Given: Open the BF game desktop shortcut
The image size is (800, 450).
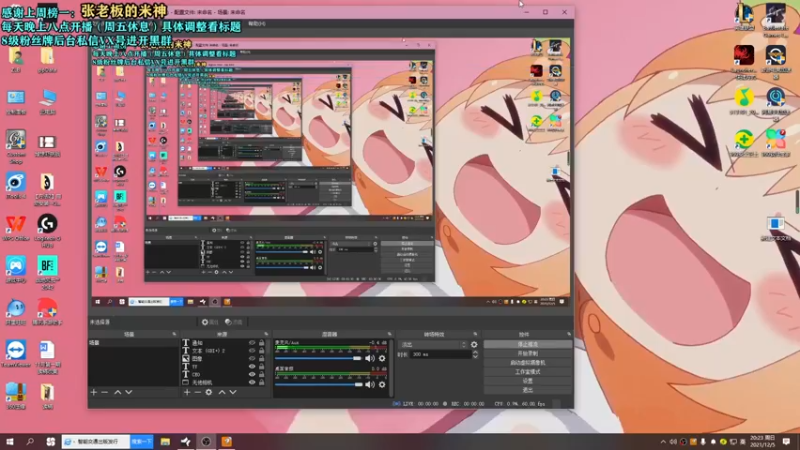Looking at the screenshot, I should pyautogui.click(x=47, y=272).
